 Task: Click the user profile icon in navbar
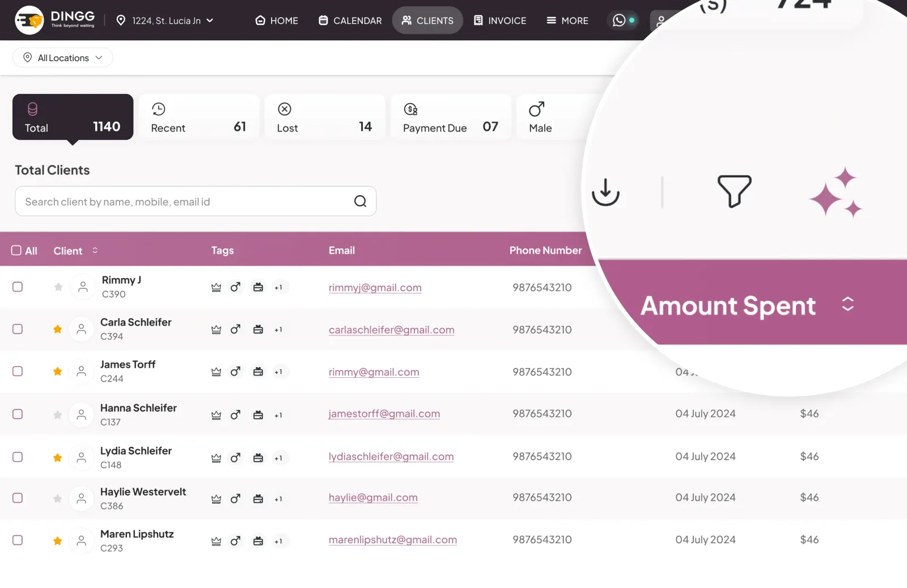click(661, 22)
